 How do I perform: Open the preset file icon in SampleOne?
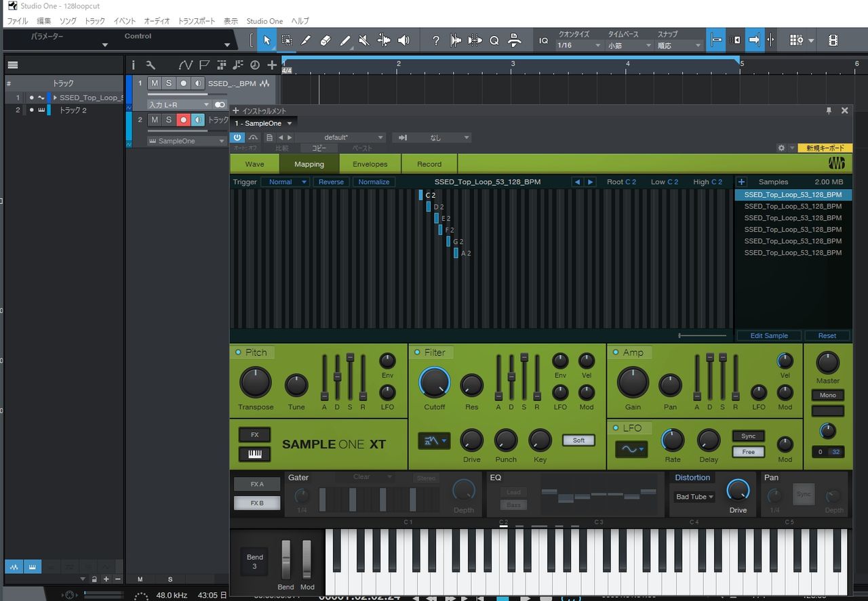pos(269,138)
